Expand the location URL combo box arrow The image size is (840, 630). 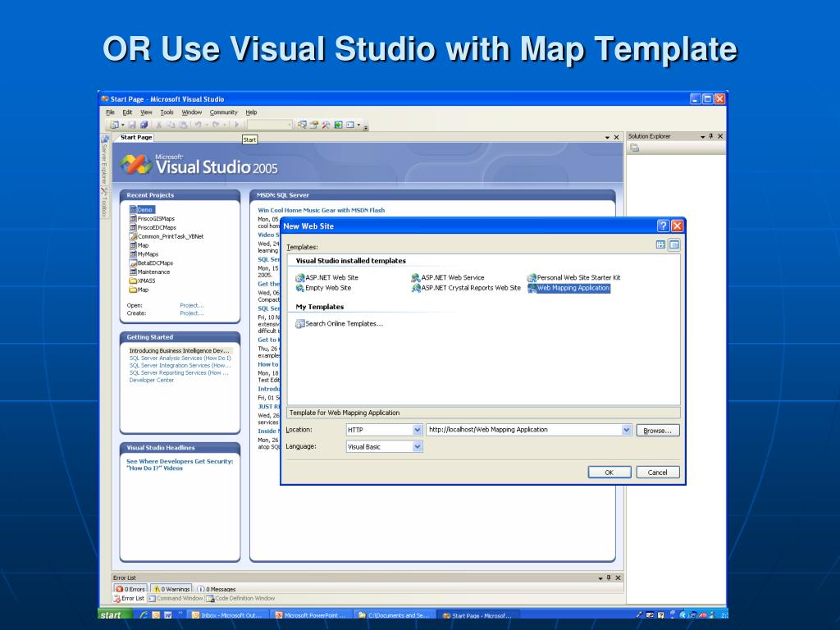pos(626,430)
